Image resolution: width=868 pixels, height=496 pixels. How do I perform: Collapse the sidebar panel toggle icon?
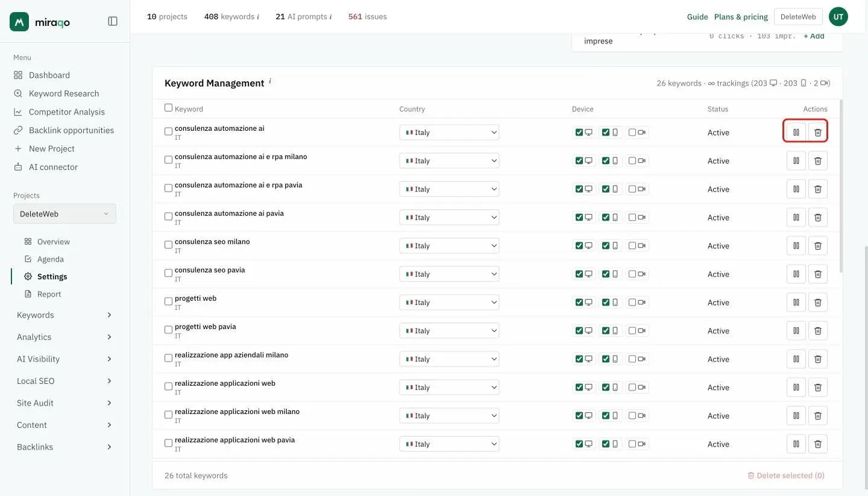(x=113, y=21)
